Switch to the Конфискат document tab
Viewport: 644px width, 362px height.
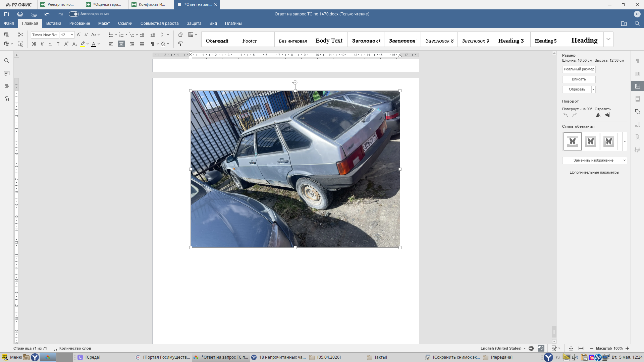tap(151, 5)
